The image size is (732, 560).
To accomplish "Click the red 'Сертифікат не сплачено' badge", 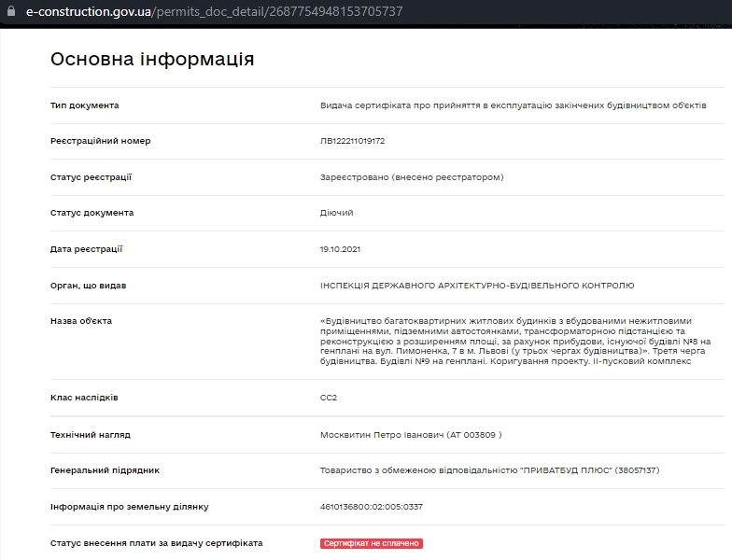I will (372, 543).
